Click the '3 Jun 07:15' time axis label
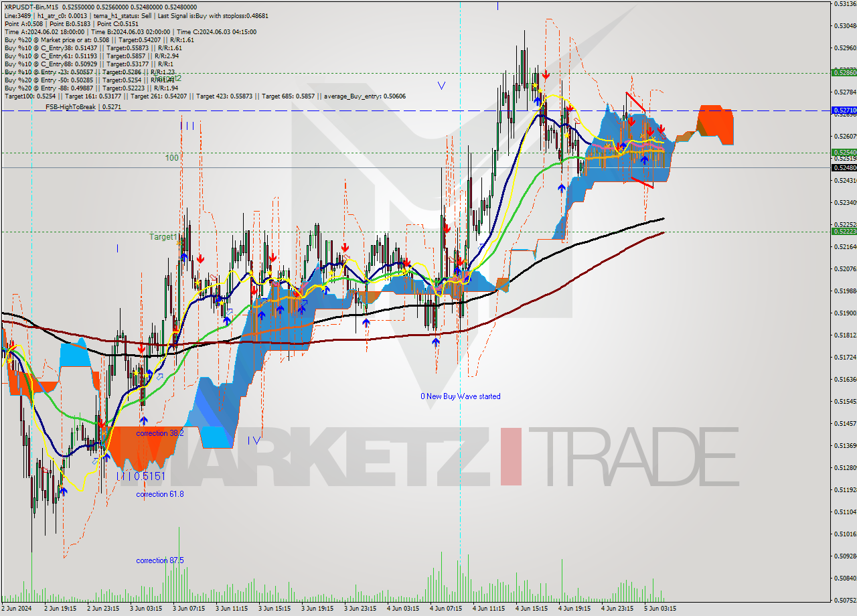This screenshot has height=616, width=857. (x=189, y=609)
